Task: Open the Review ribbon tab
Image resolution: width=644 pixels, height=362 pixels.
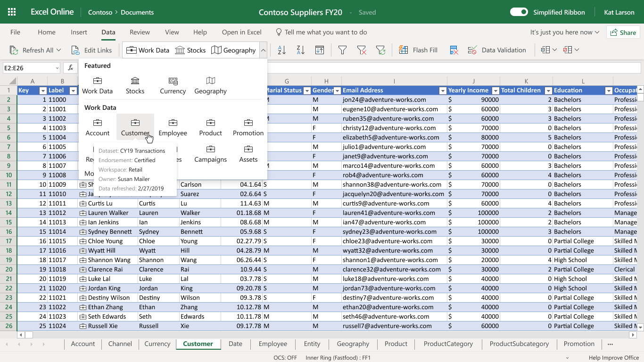Action: (140, 32)
